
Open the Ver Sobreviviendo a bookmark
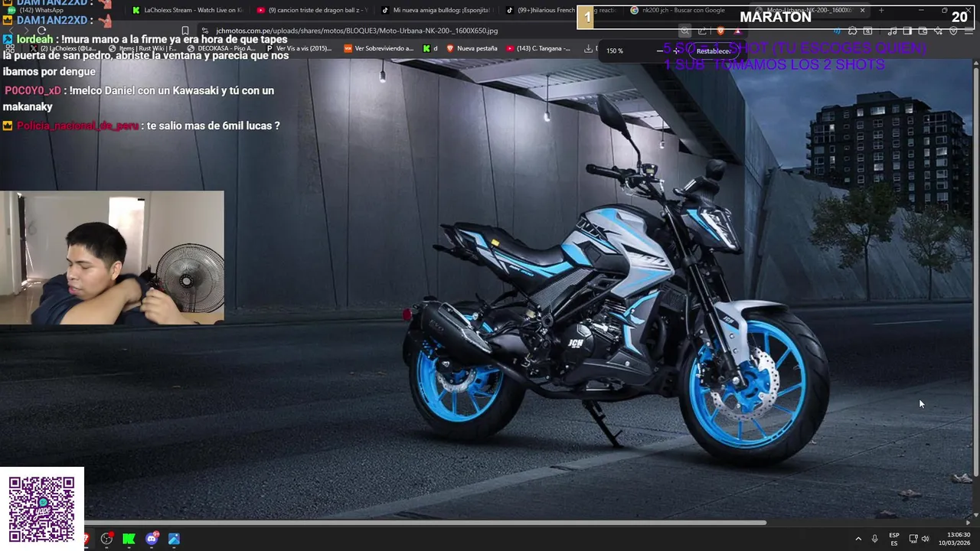tap(379, 48)
